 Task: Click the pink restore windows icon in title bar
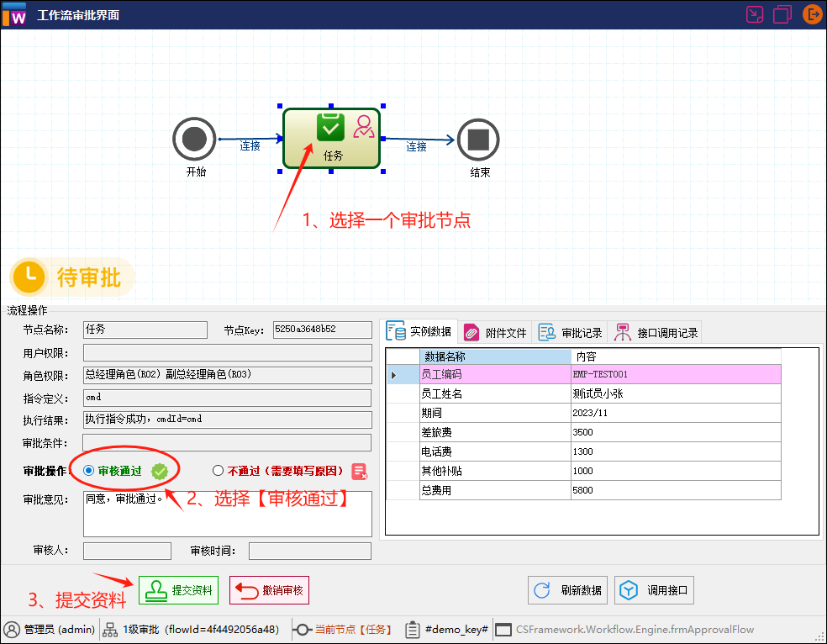point(782,14)
